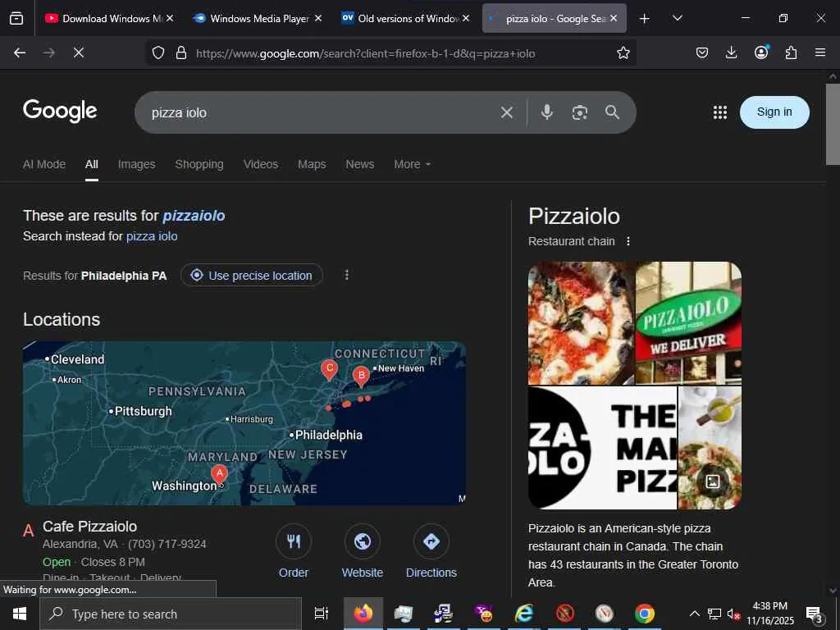Open Firefox account profile icon
Image resolution: width=840 pixels, height=630 pixels.
point(761,52)
